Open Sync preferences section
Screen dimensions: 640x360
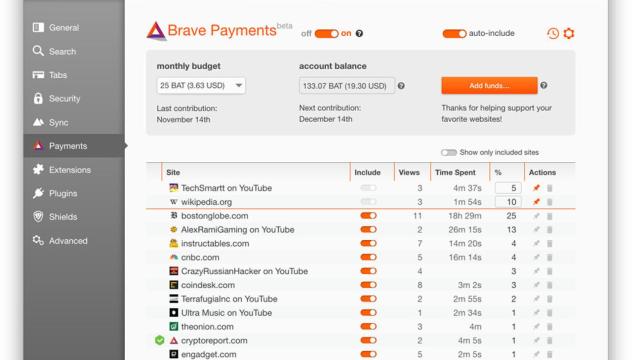[x=74, y=122]
